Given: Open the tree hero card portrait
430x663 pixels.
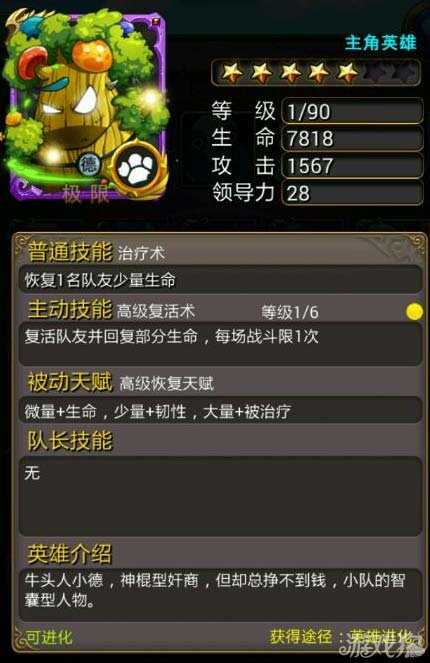Looking at the screenshot, I should (x=86, y=105).
